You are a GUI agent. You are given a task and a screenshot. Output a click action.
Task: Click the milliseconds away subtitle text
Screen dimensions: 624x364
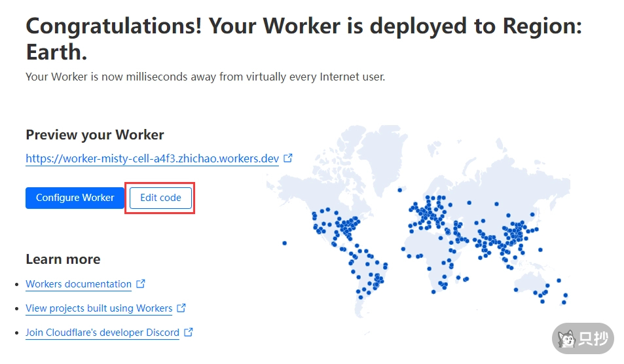tap(206, 77)
